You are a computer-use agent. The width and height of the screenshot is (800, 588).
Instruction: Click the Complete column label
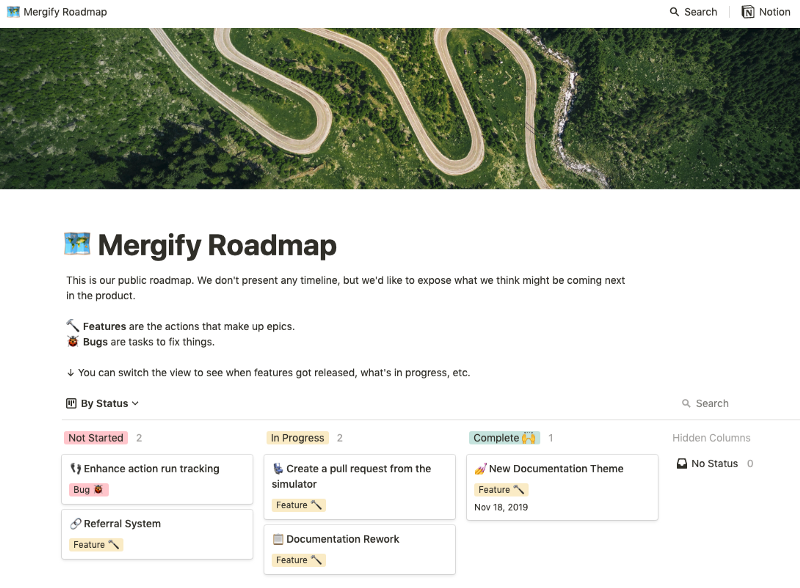pos(505,437)
